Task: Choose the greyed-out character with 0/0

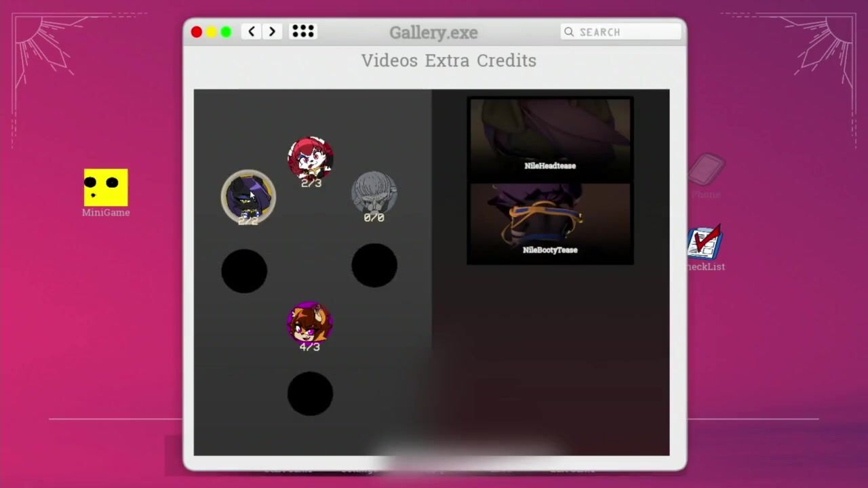Action: pos(374,192)
